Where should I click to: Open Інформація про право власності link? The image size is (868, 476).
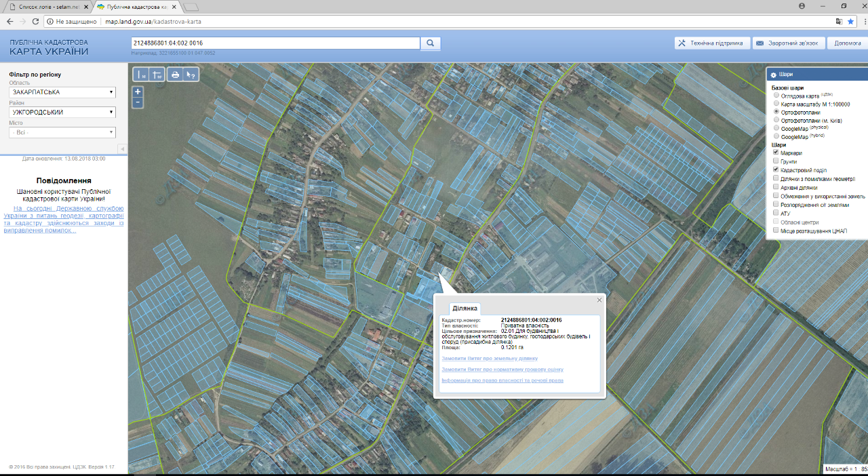coord(502,380)
